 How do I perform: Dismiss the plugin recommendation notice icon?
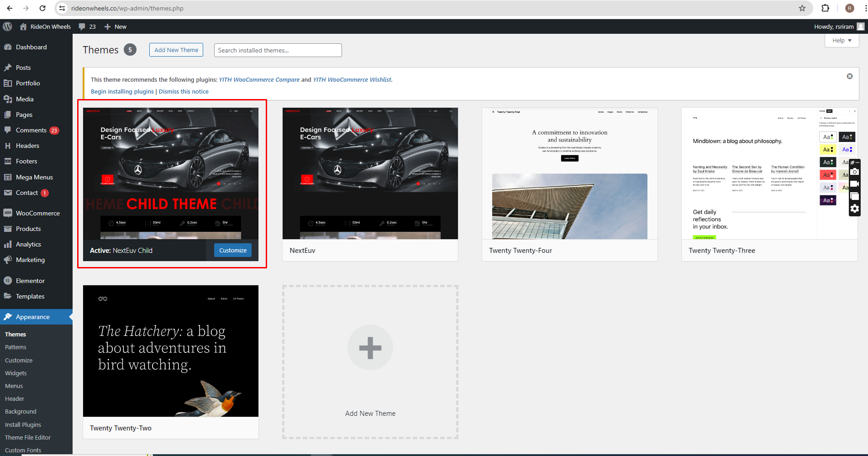(x=850, y=76)
